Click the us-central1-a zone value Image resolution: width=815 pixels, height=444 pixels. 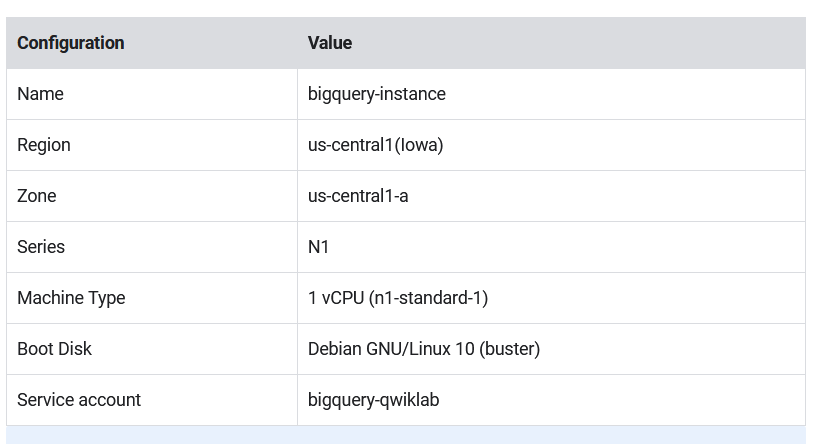(x=358, y=196)
